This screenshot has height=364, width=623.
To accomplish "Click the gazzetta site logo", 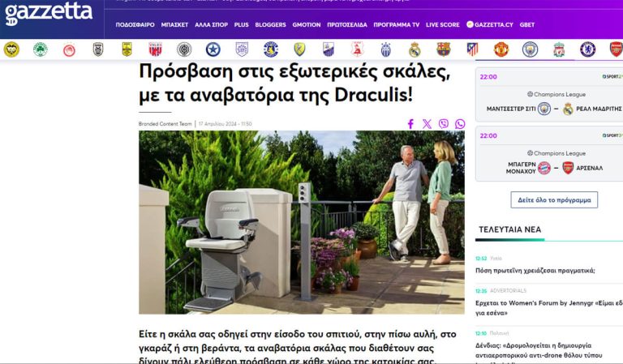I will pos(49,14).
